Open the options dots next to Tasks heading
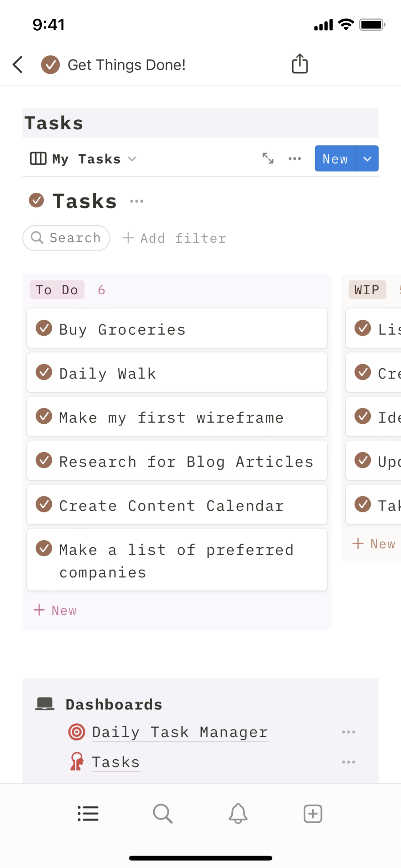The image size is (401, 868). 137,201
